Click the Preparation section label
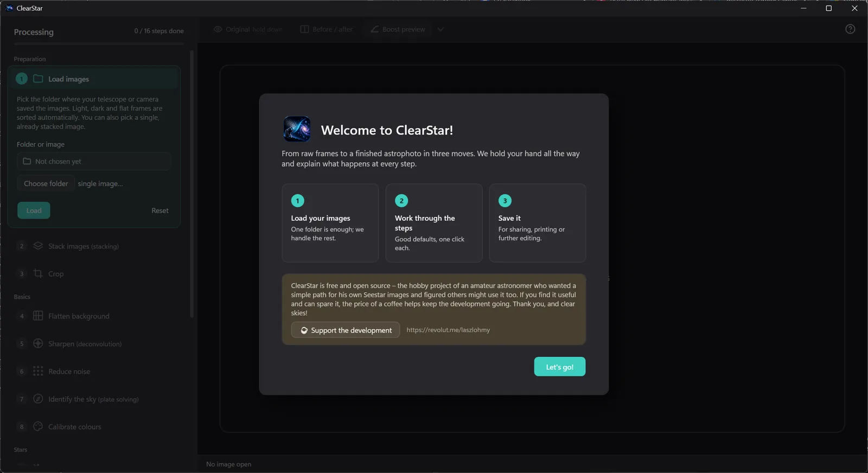 [30, 59]
